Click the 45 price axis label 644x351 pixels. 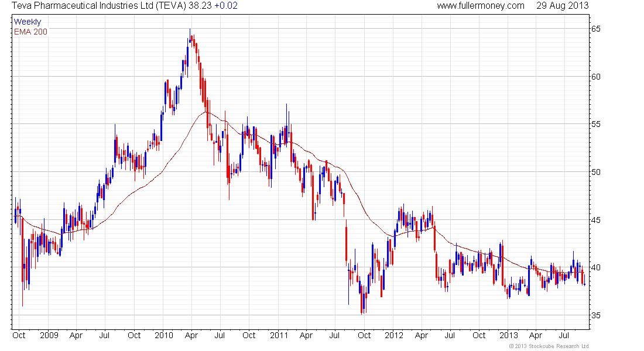tap(595, 220)
